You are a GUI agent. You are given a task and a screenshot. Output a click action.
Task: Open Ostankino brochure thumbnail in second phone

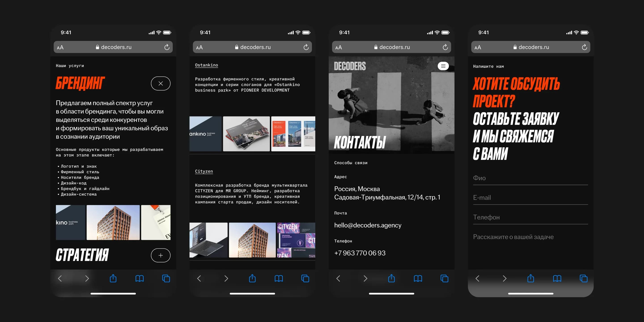[x=246, y=134]
